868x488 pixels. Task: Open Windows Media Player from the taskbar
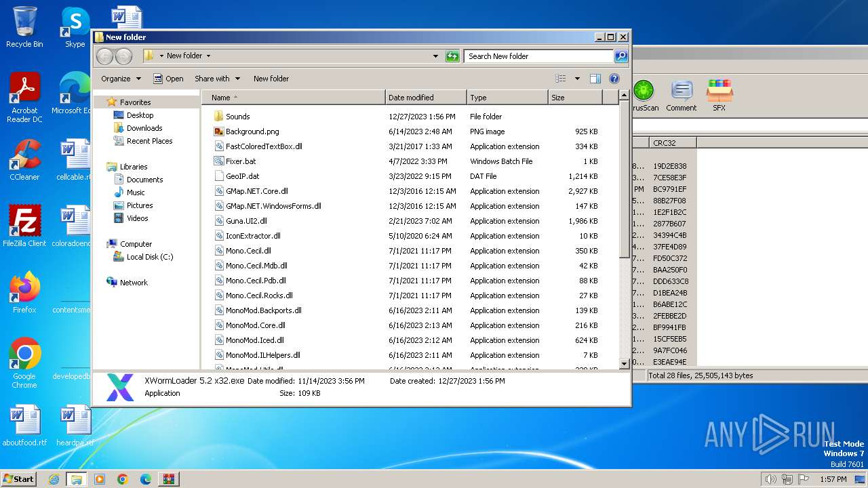coord(100,479)
